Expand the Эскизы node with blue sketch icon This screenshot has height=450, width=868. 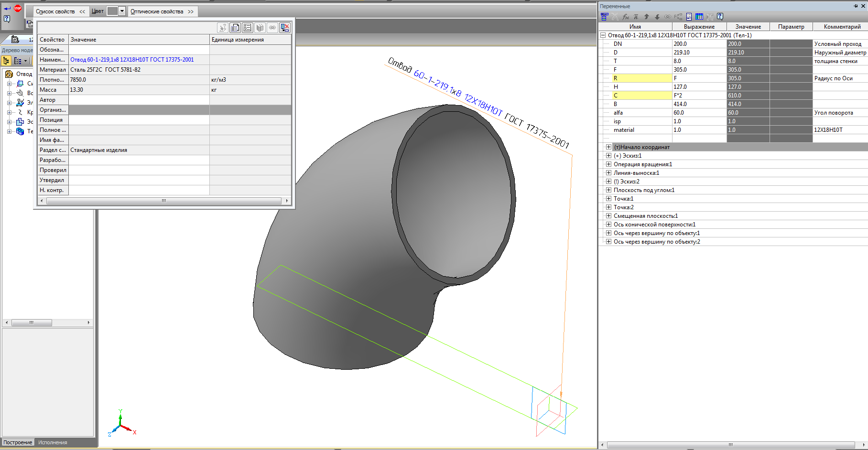[x=9, y=122]
